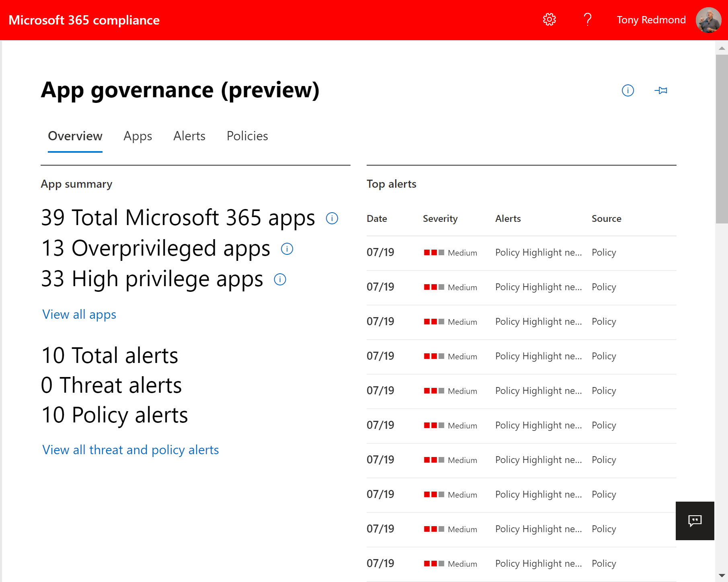The height and width of the screenshot is (582, 728).
Task: Show info for Total Microsoft 365 apps
Action: pos(332,218)
